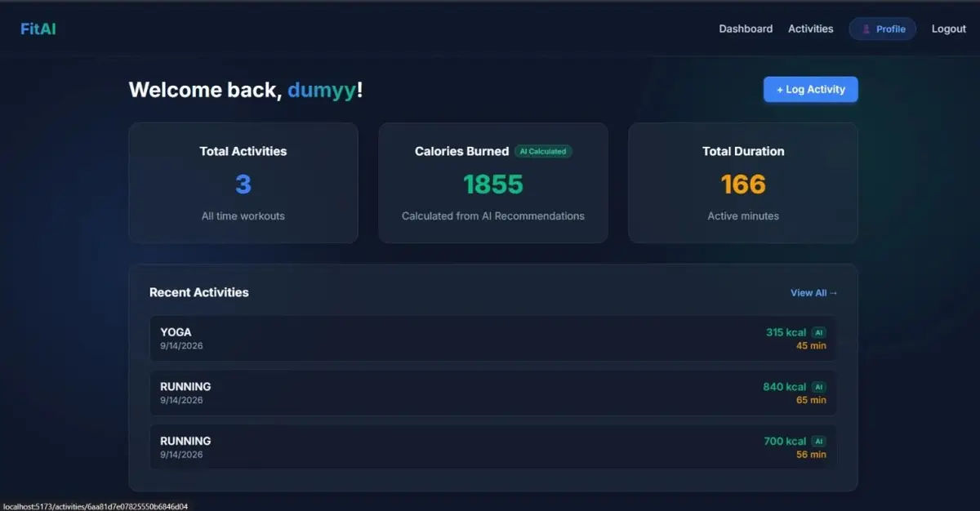
Task: Select the Total Activities card heading
Action: [243, 151]
